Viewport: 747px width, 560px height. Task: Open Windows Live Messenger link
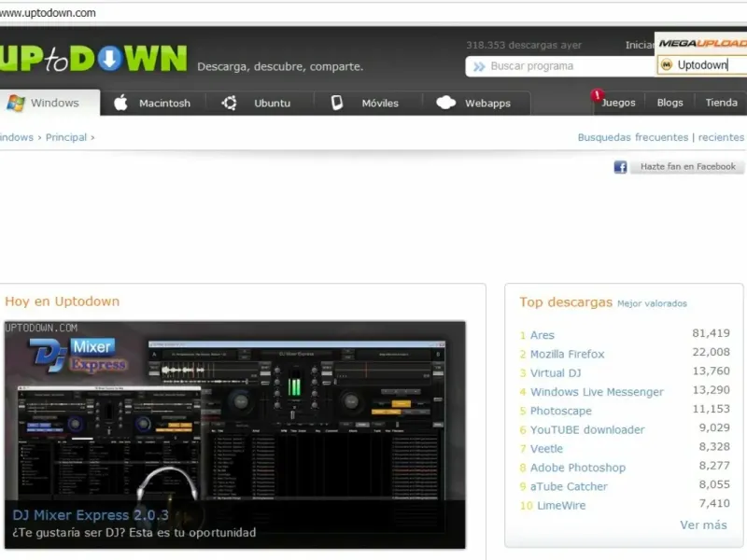click(x=597, y=392)
